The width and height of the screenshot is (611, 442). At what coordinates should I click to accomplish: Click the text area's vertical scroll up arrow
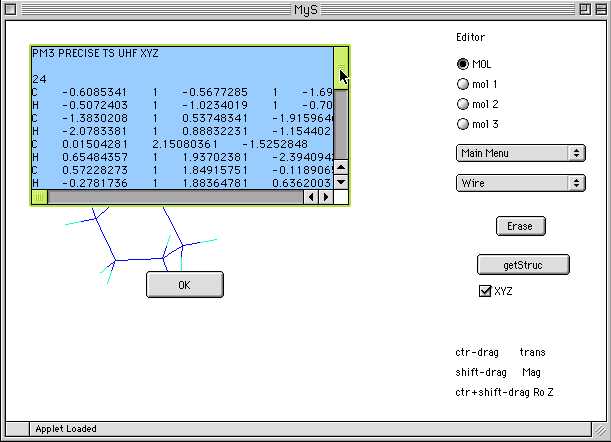pos(341,167)
